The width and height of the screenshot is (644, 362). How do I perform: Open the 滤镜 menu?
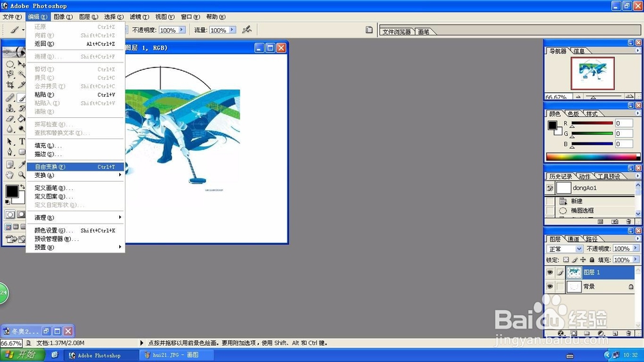pos(139,17)
